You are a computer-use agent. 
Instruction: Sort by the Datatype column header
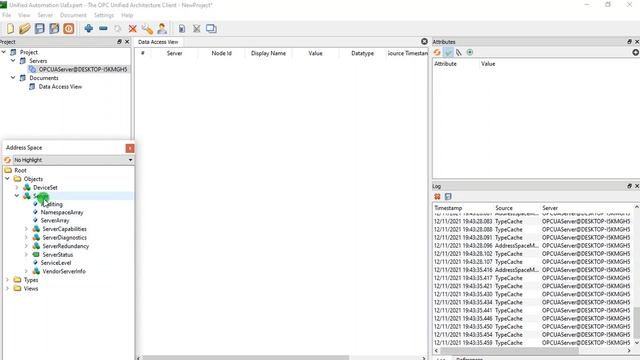pos(362,53)
